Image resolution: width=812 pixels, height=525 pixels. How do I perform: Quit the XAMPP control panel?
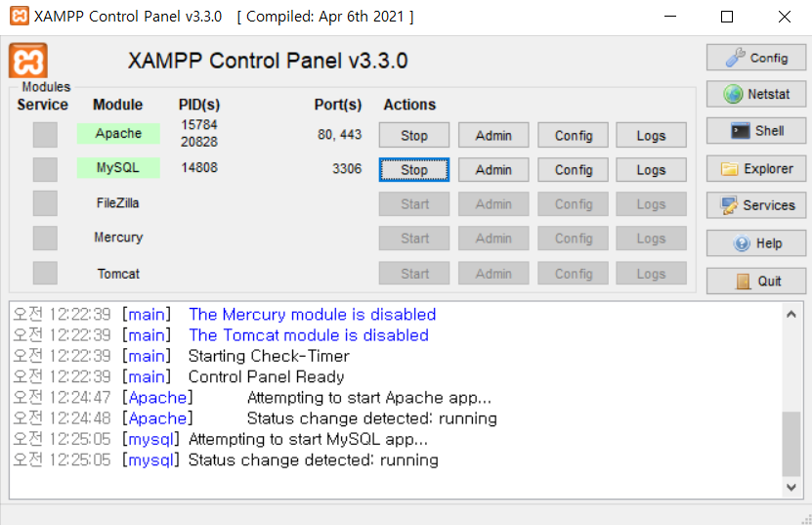[756, 281]
